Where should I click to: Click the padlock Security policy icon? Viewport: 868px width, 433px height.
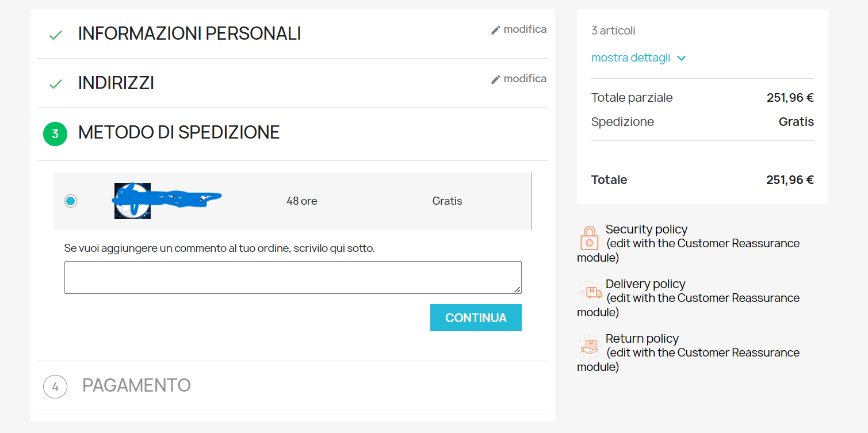click(589, 237)
